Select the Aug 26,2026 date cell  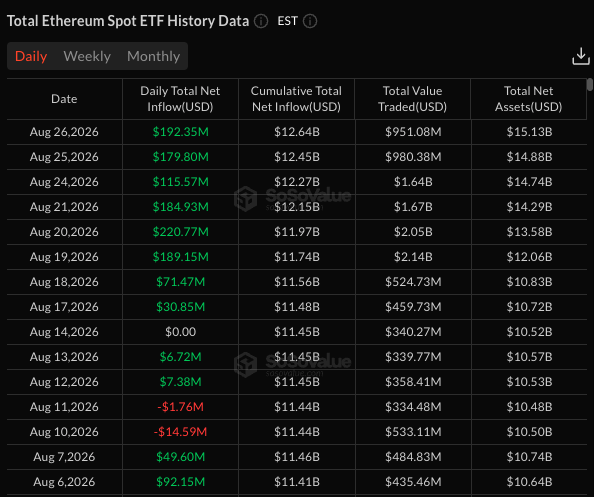[x=64, y=132]
